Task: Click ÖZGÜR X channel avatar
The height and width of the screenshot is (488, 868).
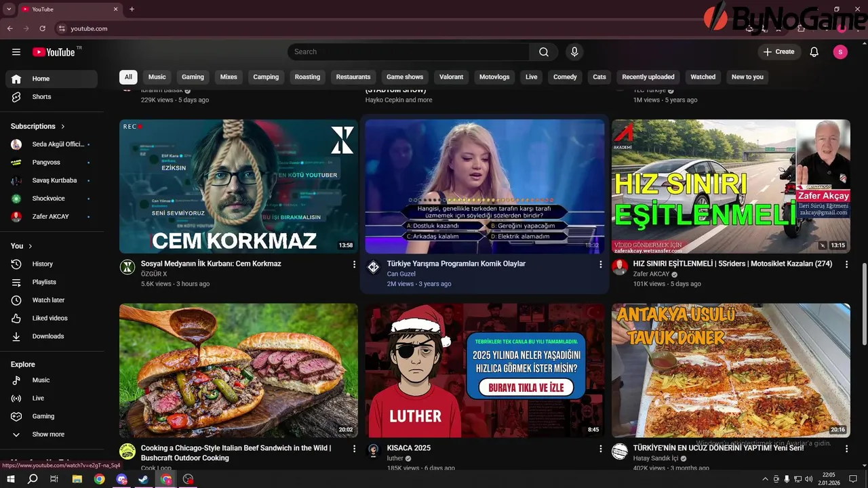Action: [x=127, y=267]
